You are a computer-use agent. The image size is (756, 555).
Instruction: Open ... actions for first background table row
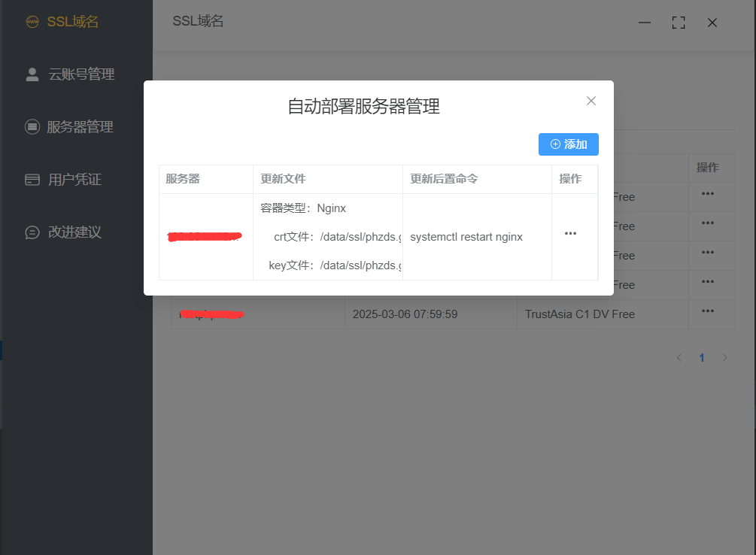coord(708,193)
